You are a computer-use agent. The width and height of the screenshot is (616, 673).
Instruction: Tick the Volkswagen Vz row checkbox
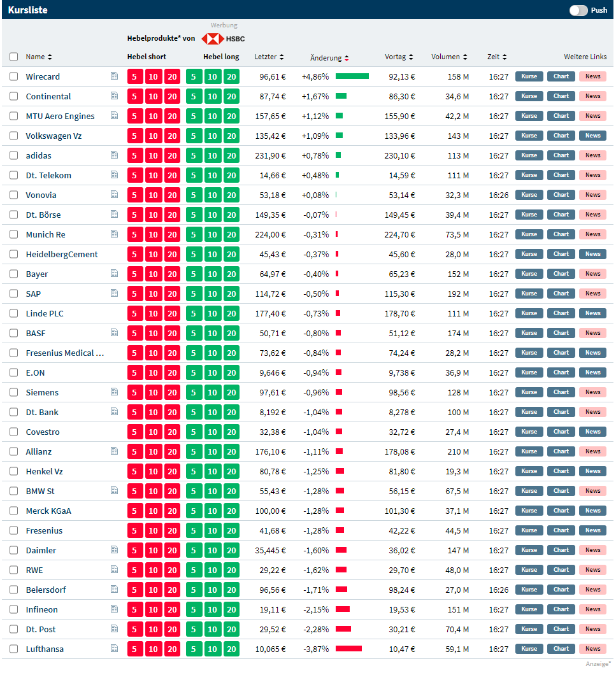coord(14,136)
